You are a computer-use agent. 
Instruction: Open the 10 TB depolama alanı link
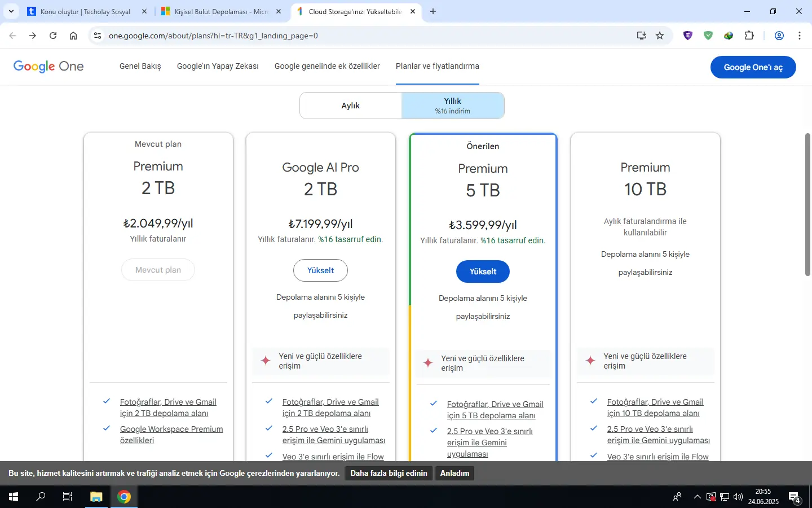coord(655,408)
